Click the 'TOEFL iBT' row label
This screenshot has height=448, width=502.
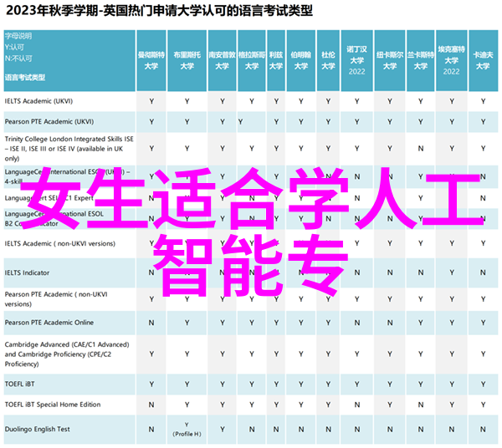coord(19,384)
